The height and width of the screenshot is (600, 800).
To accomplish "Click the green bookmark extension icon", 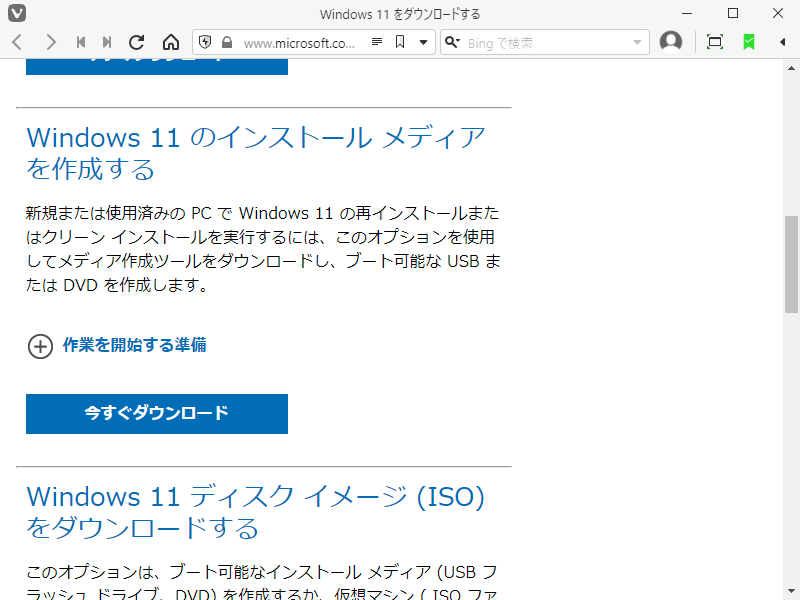I will (x=748, y=42).
